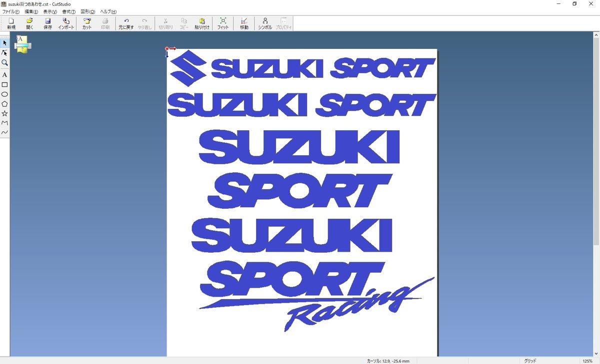Open the 書式(T) menu
The width and height of the screenshot is (600, 364).
tap(69, 11)
